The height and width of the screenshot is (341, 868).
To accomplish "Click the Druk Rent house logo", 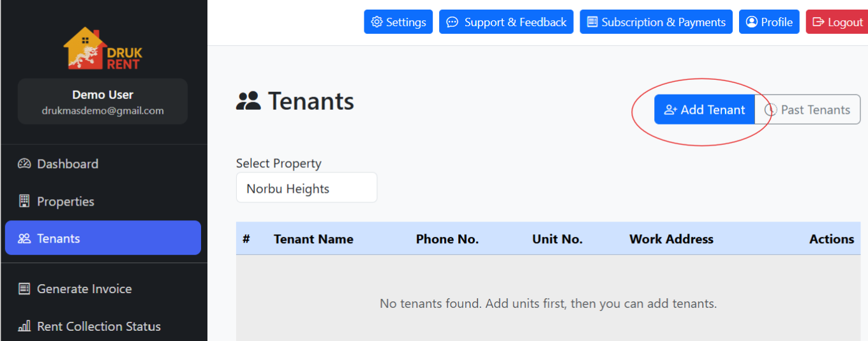I will (102, 49).
